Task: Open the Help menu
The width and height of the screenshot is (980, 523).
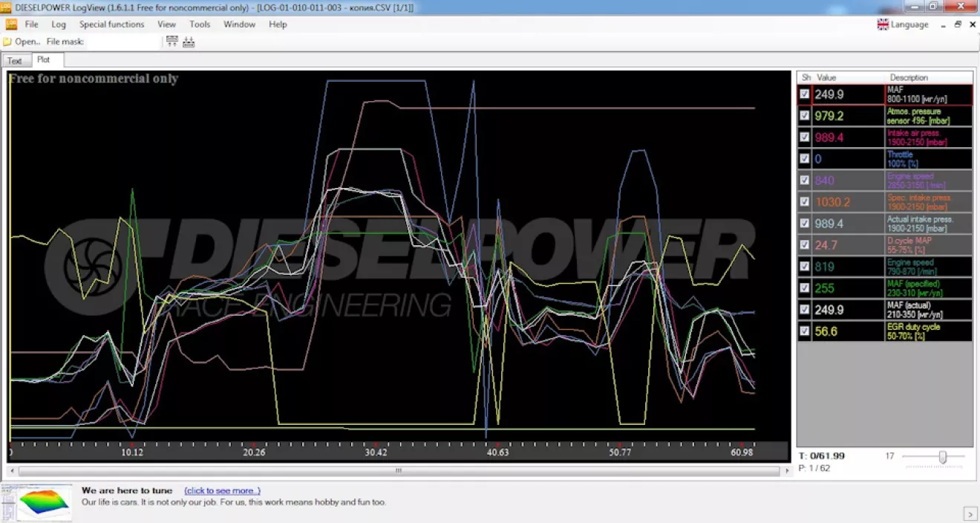Action: coord(278,25)
